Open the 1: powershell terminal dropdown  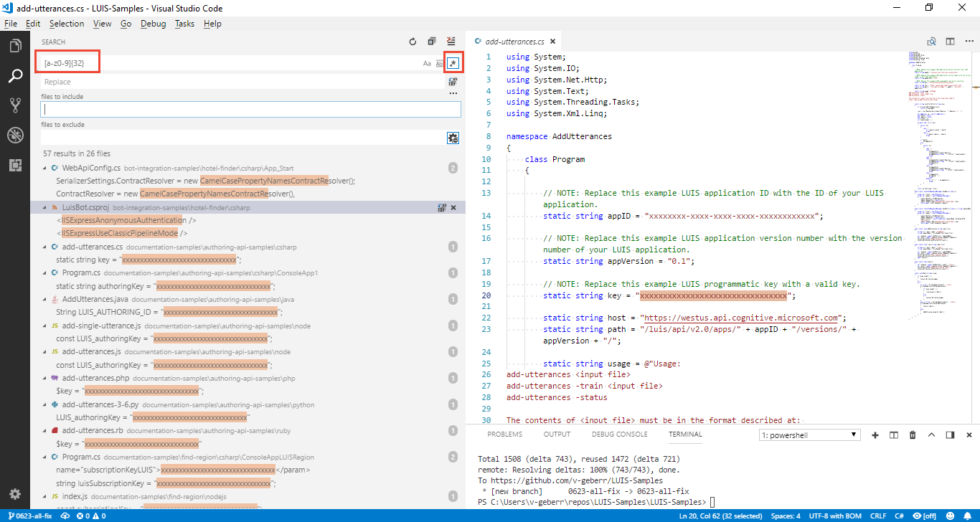809,434
